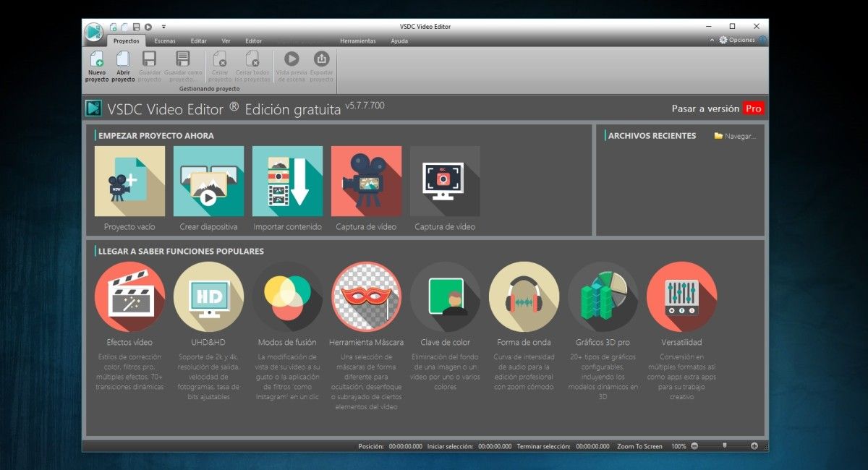
Task: View the Forma de onda headphones icon
Action: (x=524, y=296)
